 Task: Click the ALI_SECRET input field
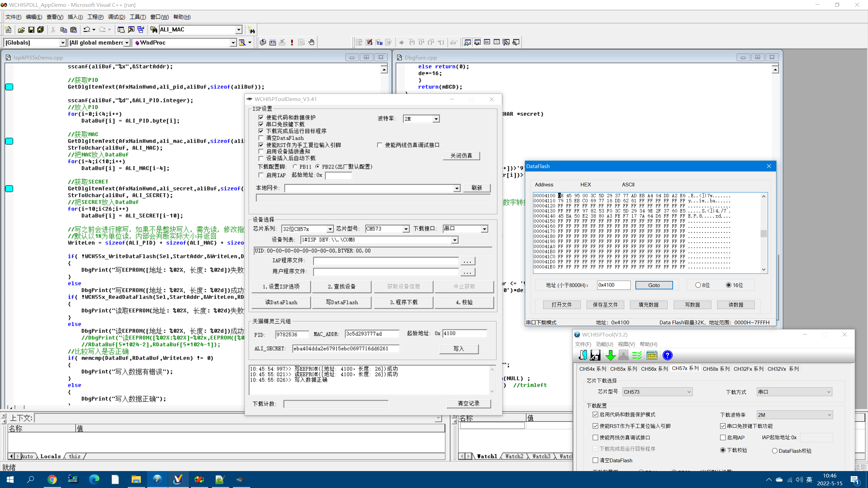(346, 349)
